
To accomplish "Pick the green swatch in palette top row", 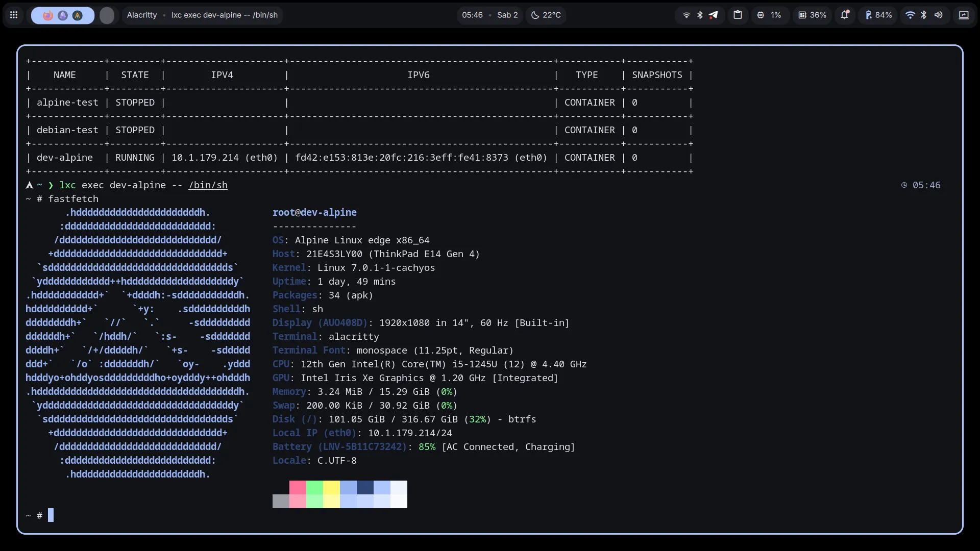I will pos(314,487).
